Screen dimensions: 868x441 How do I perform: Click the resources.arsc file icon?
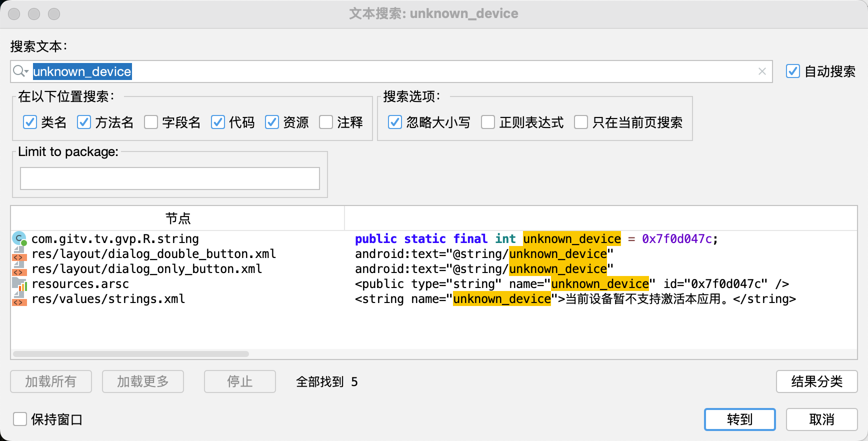click(19, 284)
